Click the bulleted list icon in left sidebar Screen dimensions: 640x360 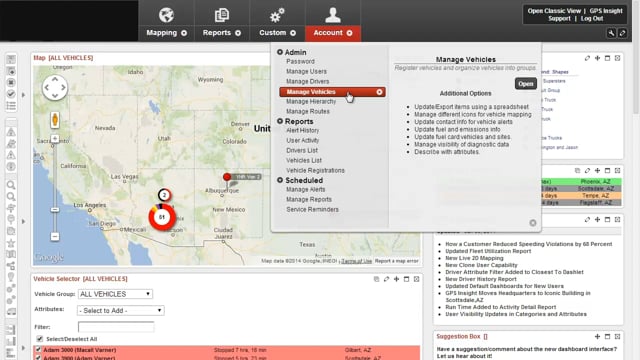click(x=11, y=106)
